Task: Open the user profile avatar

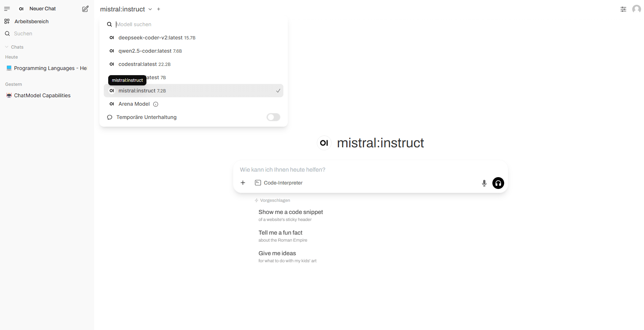Action: [x=637, y=9]
